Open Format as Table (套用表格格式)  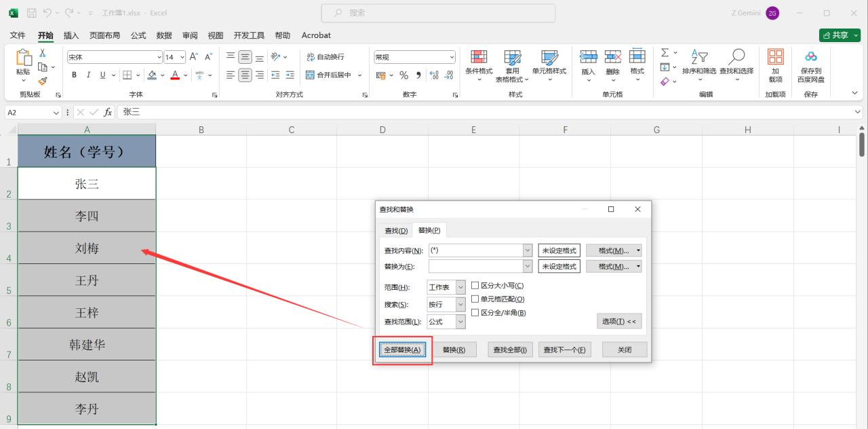[513, 66]
